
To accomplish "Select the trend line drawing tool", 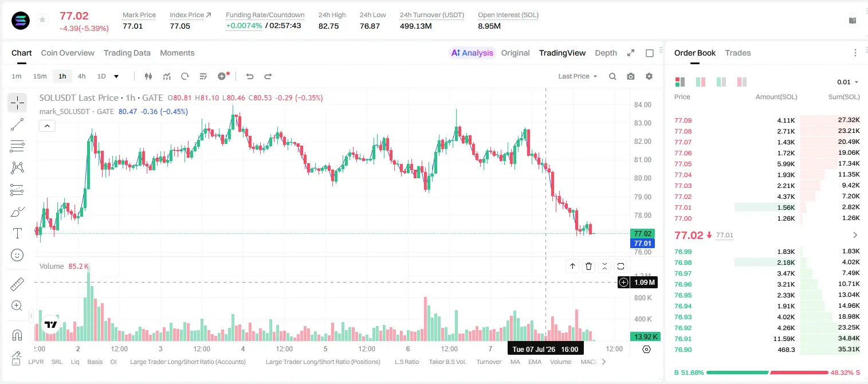I will [17, 124].
